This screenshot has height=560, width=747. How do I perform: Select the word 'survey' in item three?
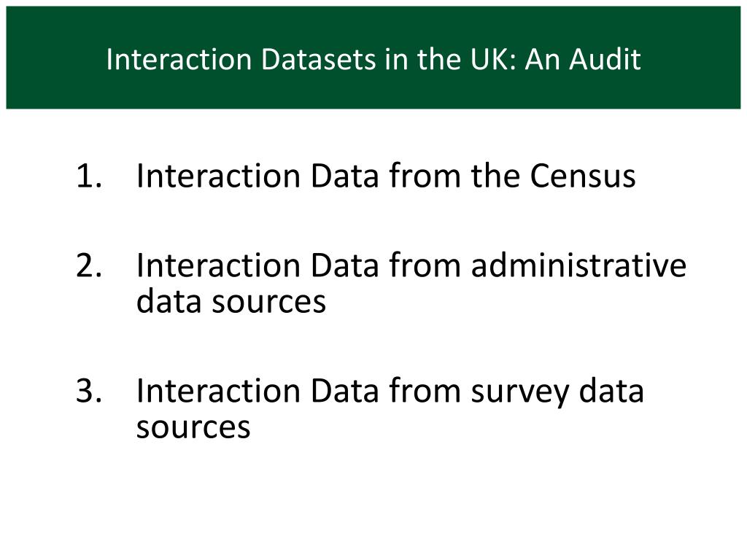click(x=520, y=393)
